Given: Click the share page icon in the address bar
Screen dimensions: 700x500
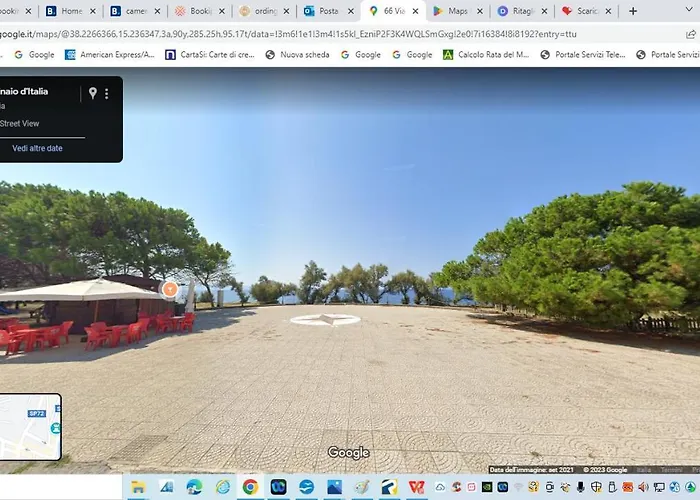Looking at the screenshot, I should coord(691,34).
